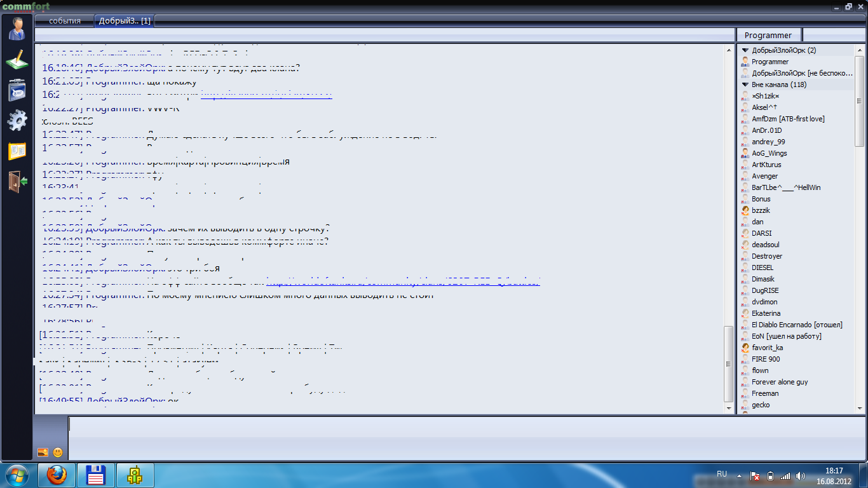The image size is (868, 488).
Task: Show hidden system tray icons arrow
Action: 738,475
